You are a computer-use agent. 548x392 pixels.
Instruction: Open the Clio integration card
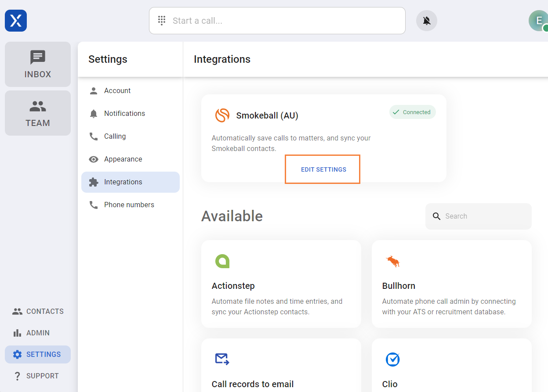[452, 365]
